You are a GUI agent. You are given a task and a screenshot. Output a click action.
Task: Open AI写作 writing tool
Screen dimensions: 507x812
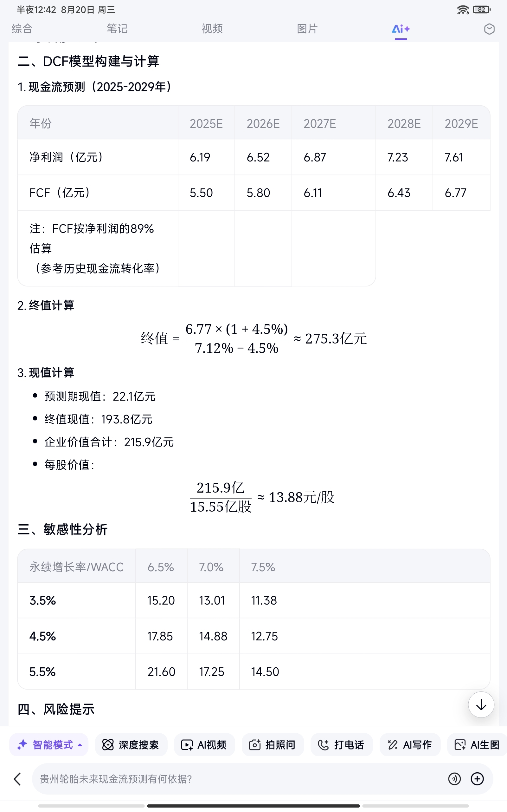click(410, 745)
